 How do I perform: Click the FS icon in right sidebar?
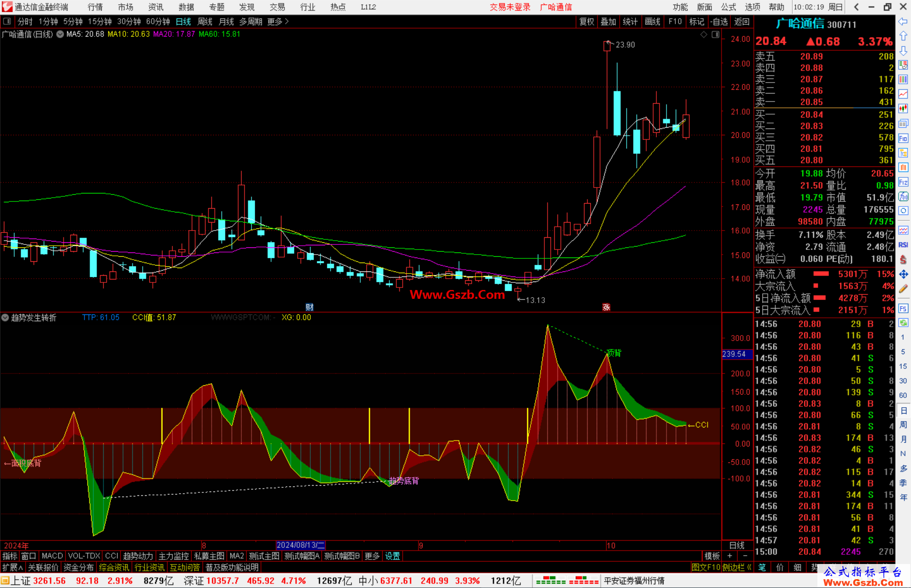[x=903, y=309]
